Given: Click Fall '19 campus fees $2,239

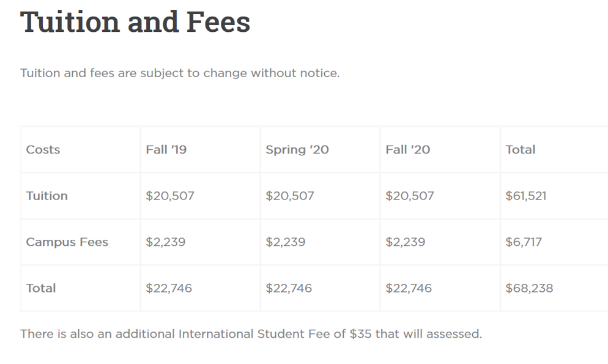Looking at the screenshot, I should (166, 242).
